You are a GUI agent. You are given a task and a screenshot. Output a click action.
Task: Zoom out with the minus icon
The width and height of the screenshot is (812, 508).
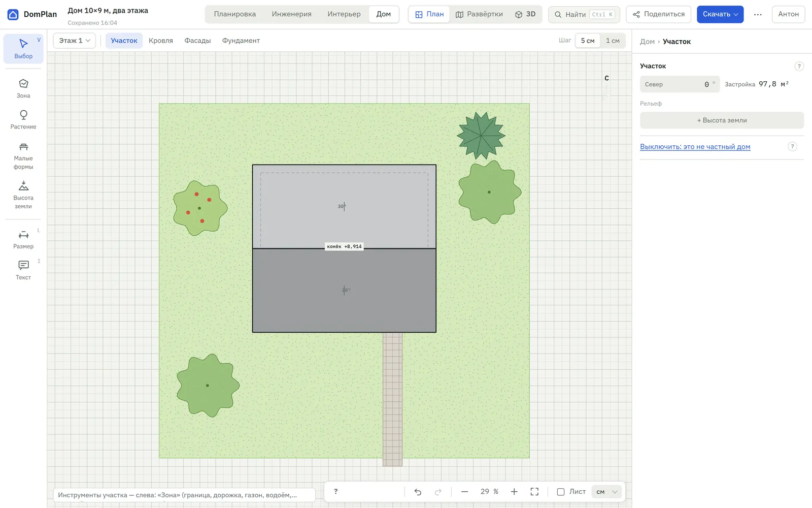[x=464, y=492]
